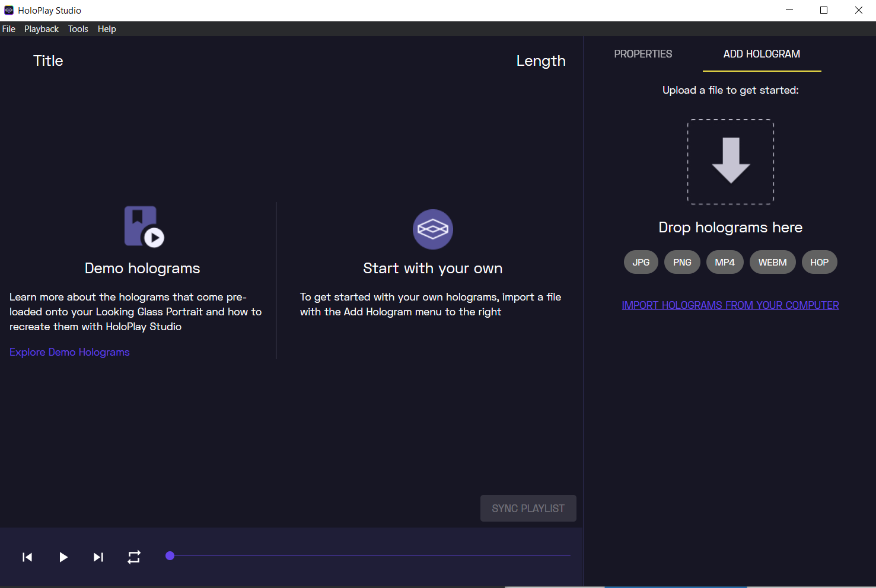Click the PNG format chip
876x588 pixels.
tap(682, 262)
